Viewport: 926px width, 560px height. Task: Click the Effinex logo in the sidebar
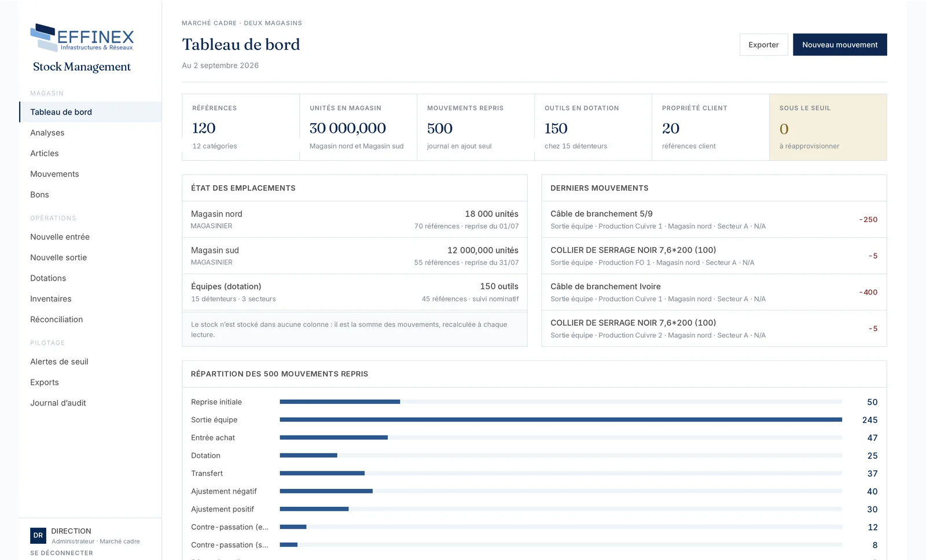pos(82,38)
